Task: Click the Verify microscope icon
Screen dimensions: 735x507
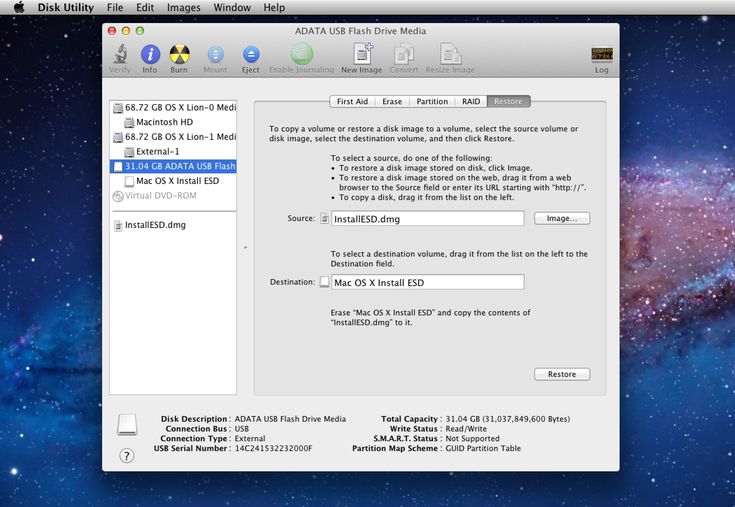Action: click(x=120, y=54)
